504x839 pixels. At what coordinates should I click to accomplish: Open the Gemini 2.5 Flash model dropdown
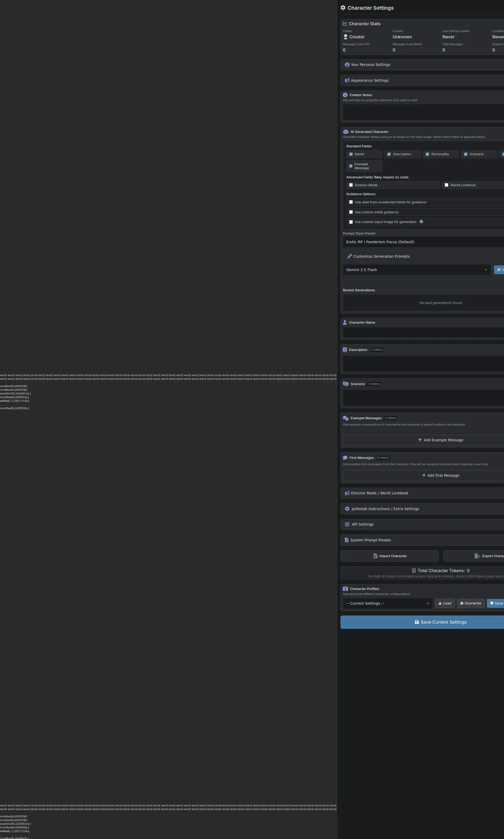tap(416, 270)
